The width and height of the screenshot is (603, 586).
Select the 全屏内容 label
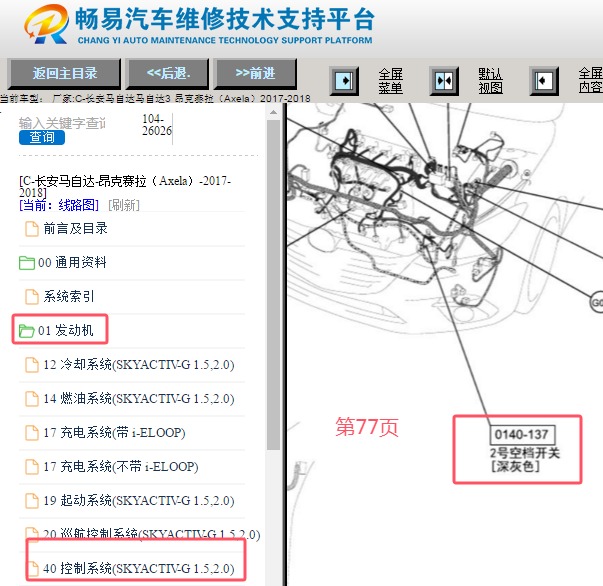click(x=591, y=81)
